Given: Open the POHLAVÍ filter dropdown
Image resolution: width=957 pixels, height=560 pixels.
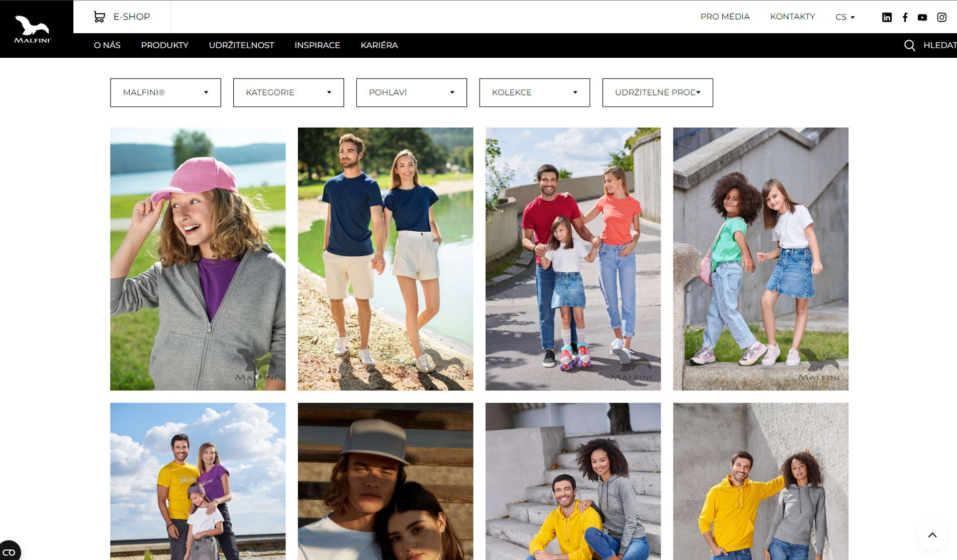Looking at the screenshot, I should coord(412,92).
